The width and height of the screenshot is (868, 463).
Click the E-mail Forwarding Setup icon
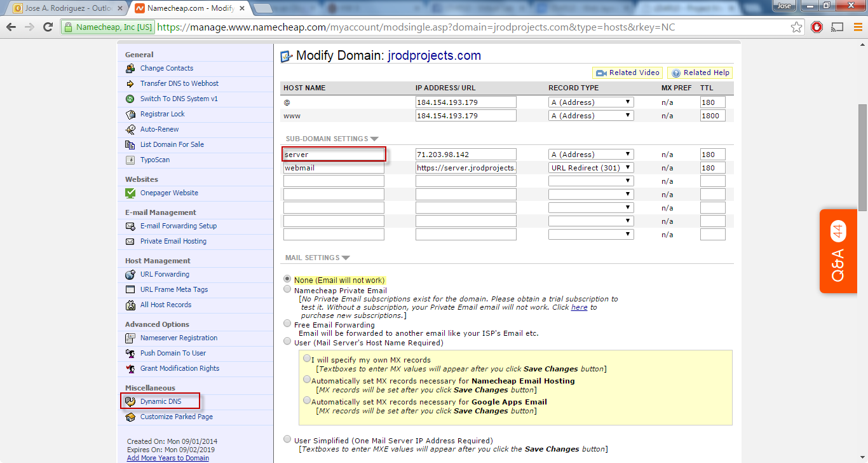[x=130, y=226]
